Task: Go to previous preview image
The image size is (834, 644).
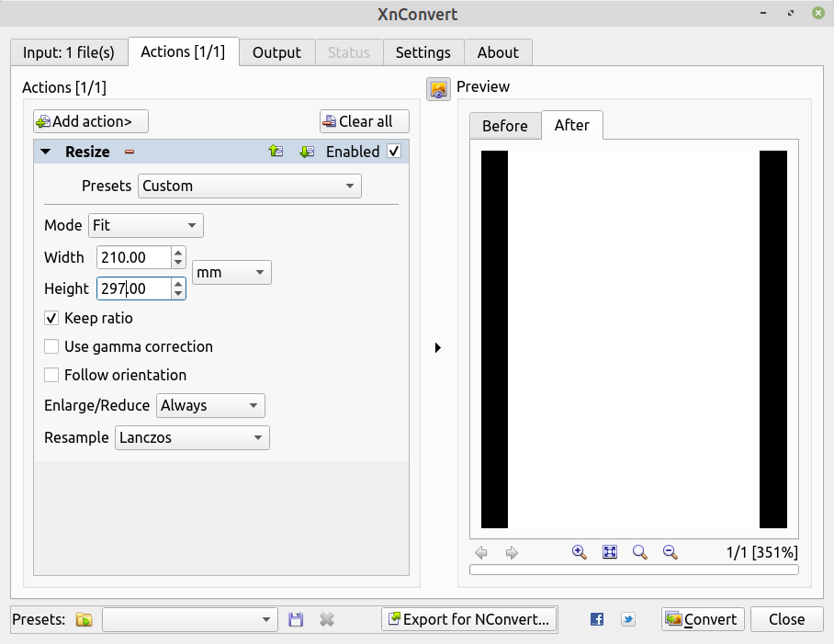Action: click(481, 552)
